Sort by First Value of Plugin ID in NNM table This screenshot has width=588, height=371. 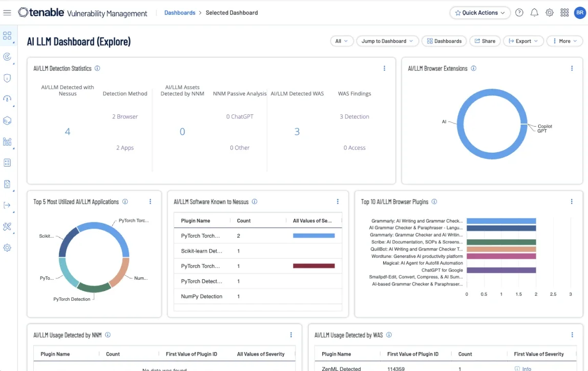point(191,354)
